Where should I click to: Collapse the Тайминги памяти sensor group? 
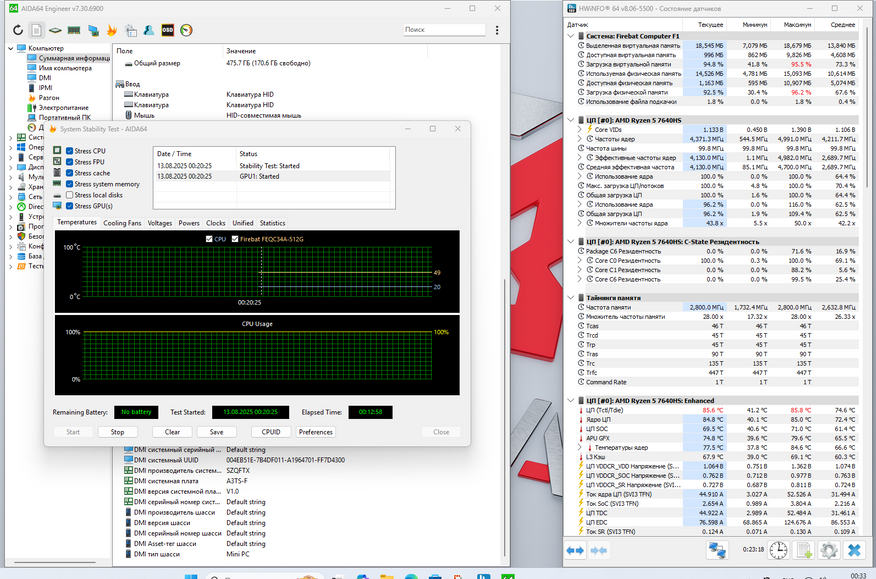click(x=570, y=297)
